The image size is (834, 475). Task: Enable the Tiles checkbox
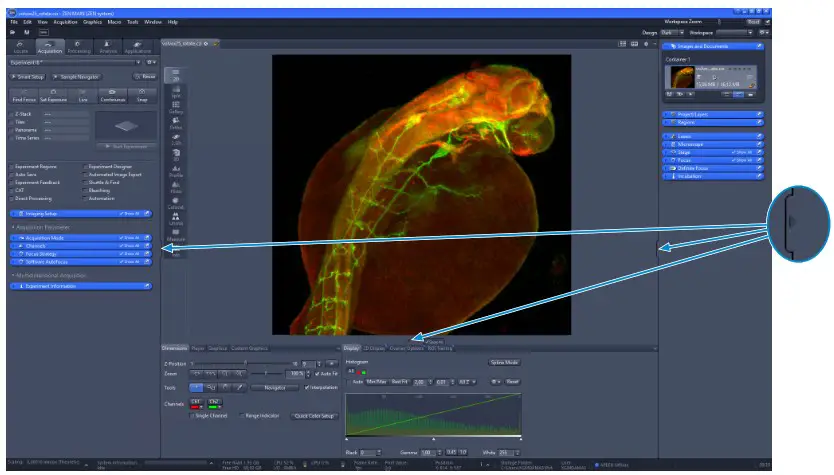click(12, 122)
